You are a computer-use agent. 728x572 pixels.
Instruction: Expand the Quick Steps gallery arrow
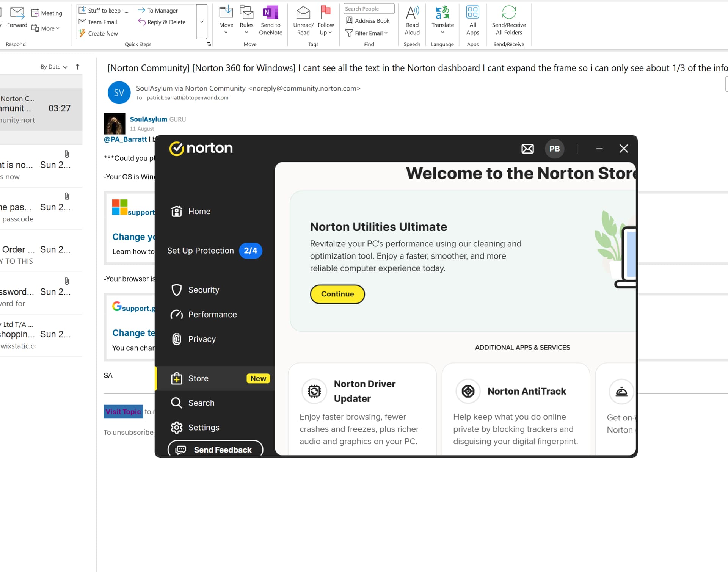click(202, 22)
